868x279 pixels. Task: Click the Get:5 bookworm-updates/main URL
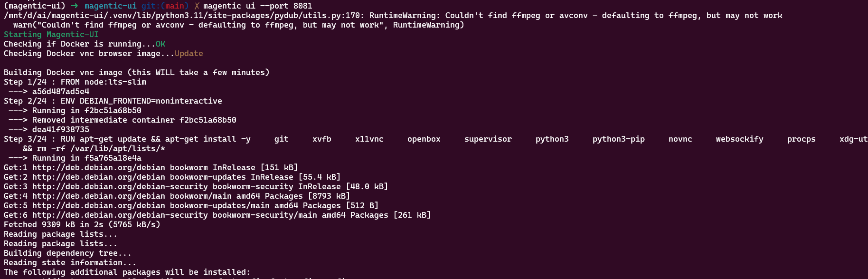[99, 205]
